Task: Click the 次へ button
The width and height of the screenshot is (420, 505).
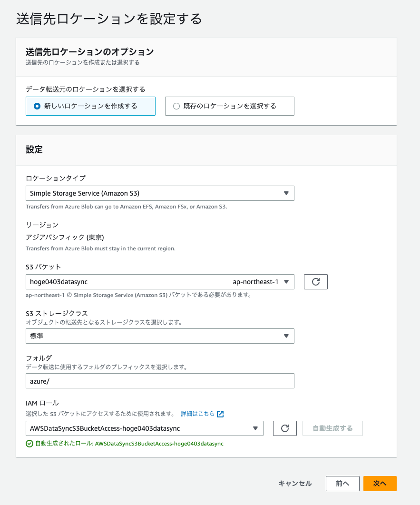Action: tap(380, 483)
